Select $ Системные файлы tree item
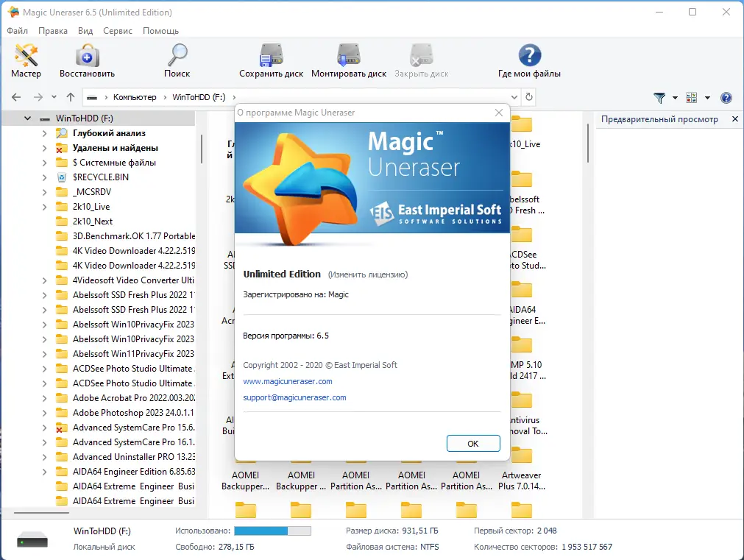 [x=114, y=163]
